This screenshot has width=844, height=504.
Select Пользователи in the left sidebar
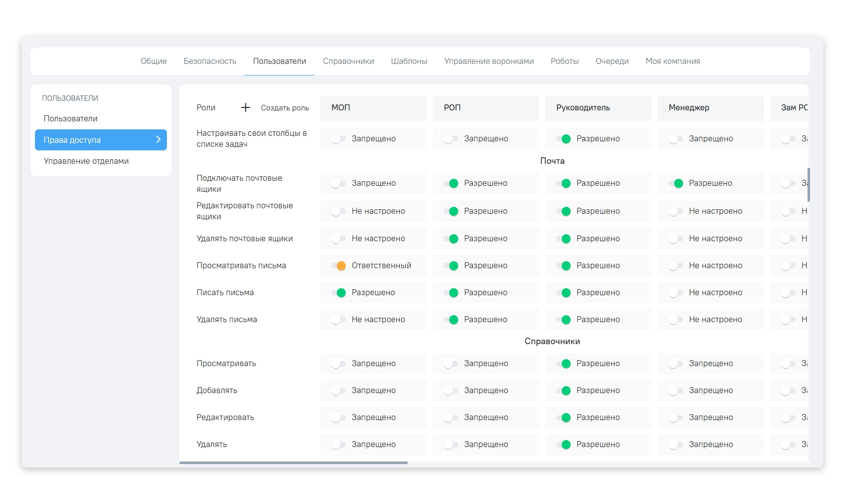click(70, 118)
